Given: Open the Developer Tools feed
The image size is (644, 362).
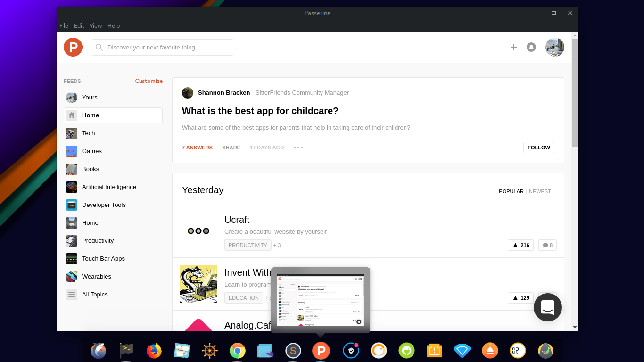Looking at the screenshot, I should click(x=113, y=205).
